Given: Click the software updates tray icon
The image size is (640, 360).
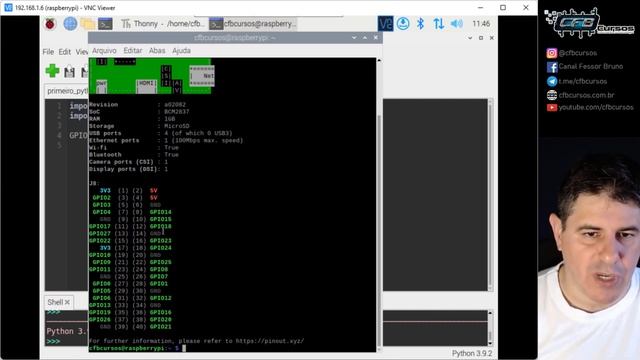Looking at the screenshot, I should coord(403,24).
